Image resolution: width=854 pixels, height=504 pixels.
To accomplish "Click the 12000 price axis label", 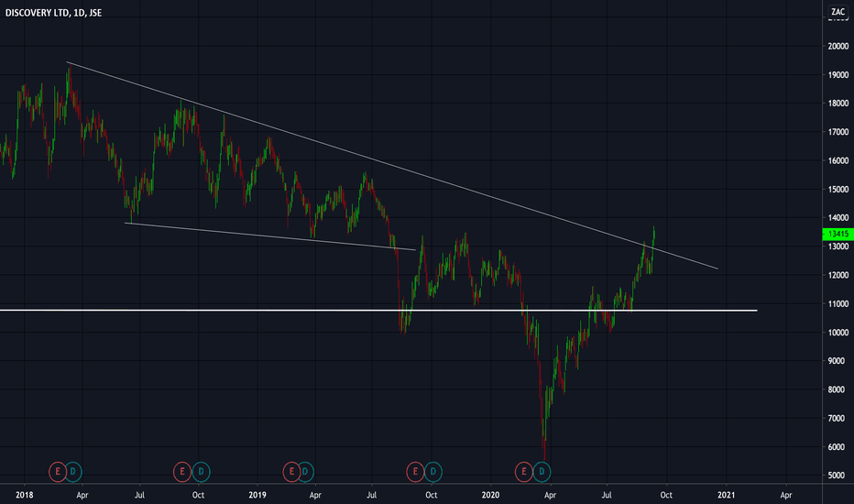I will [x=838, y=275].
